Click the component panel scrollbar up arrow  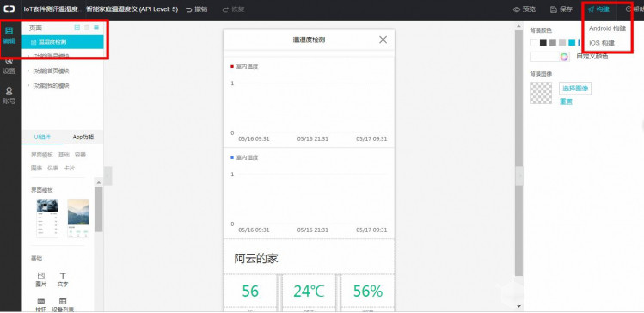(x=99, y=182)
